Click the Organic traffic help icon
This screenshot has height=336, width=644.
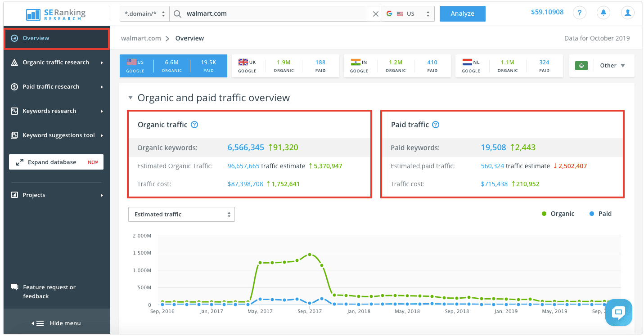[x=194, y=125]
